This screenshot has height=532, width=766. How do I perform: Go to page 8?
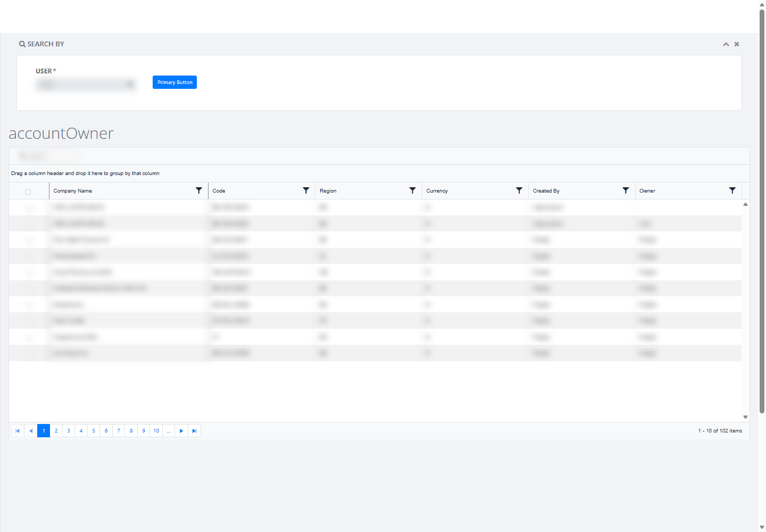tap(131, 431)
